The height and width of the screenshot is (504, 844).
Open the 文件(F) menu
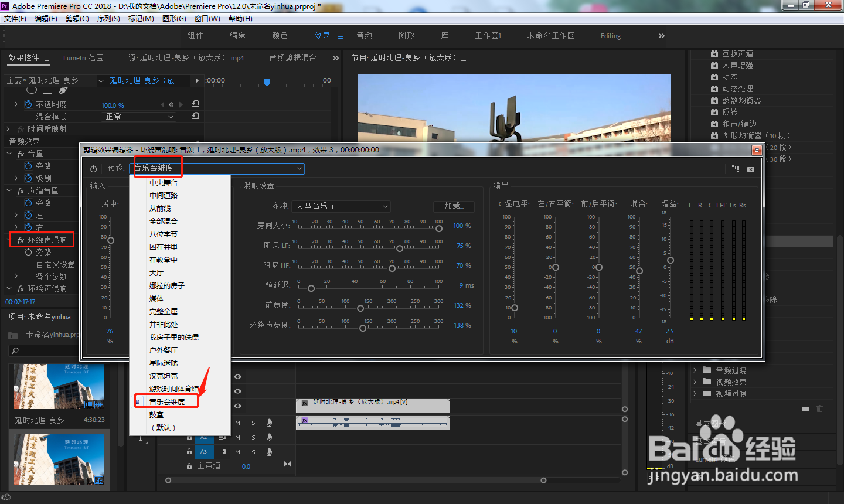click(15, 19)
